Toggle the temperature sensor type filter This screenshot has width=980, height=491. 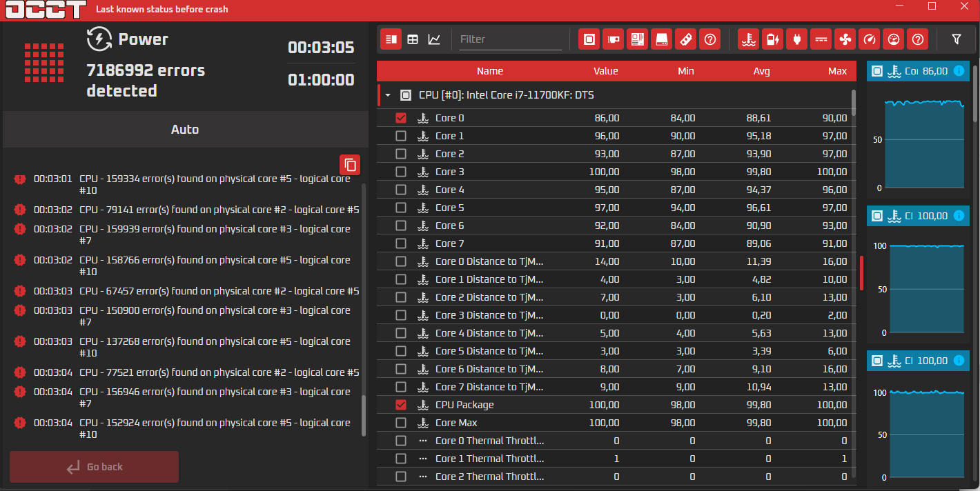tap(748, 39)
